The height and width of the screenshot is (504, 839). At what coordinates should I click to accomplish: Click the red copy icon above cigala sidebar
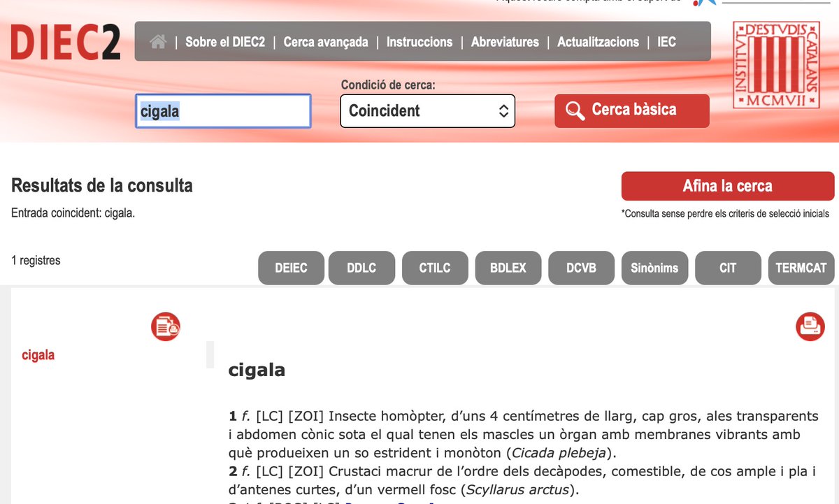tap(166, 326)
